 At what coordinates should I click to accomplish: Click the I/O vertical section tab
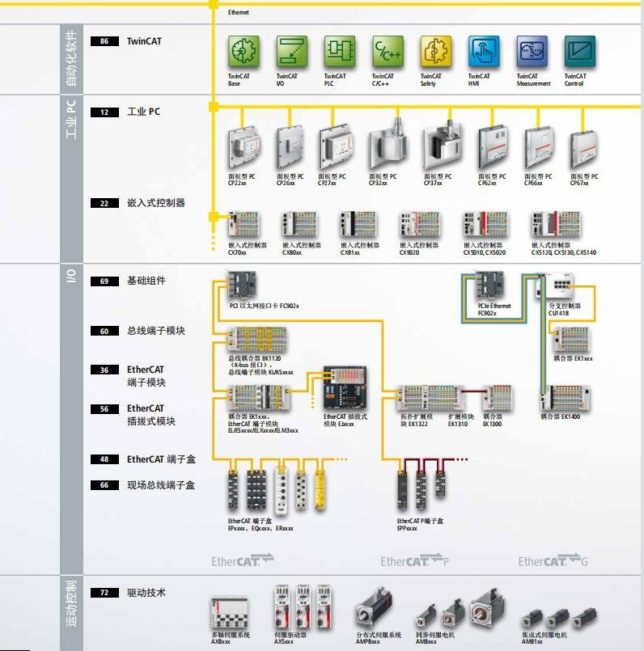71,419
